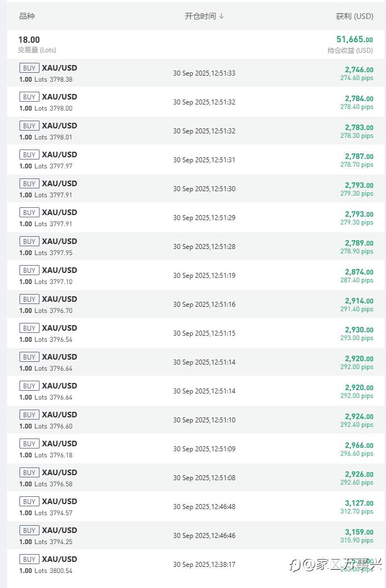Click the BUY badge of the 3796.70 position

pyautogui.click(x=29, y=299)
